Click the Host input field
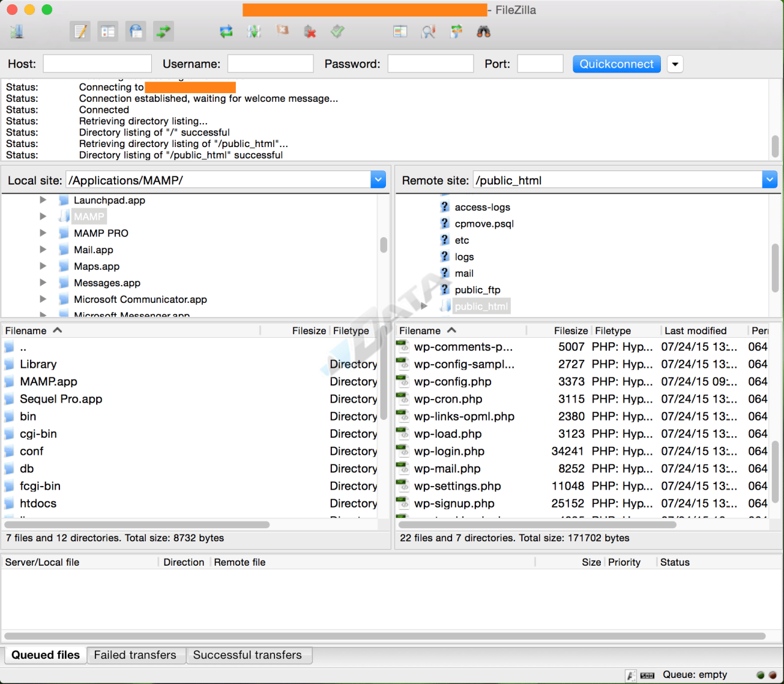 (x=97, y=64)
